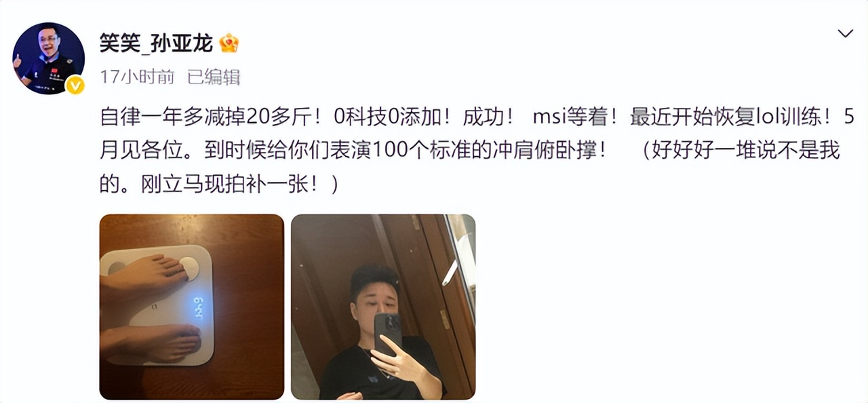Image resolution: width=868 pixels, height=403 pixels.
Task: Open the poster's round profile avatar
Action: [49, 58]
